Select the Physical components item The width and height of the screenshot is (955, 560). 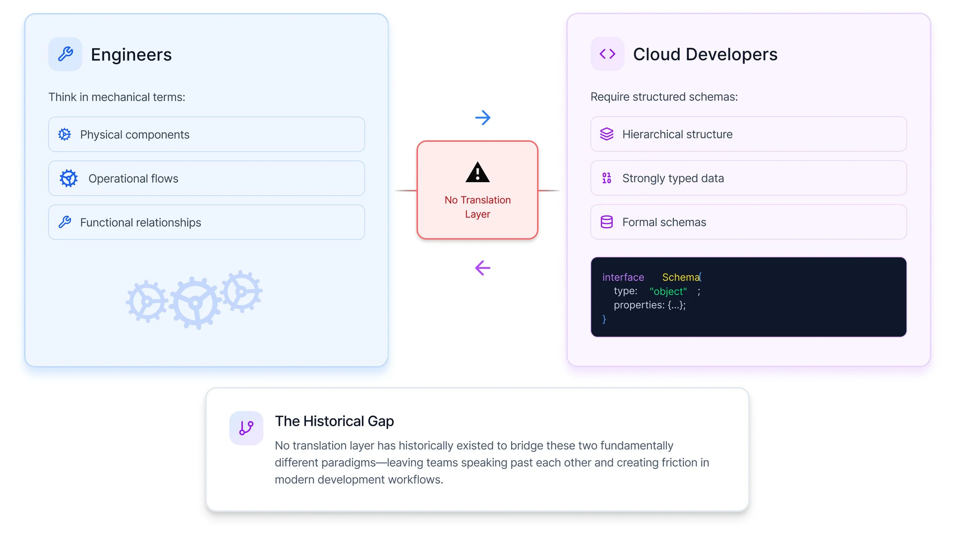[206, 134]
